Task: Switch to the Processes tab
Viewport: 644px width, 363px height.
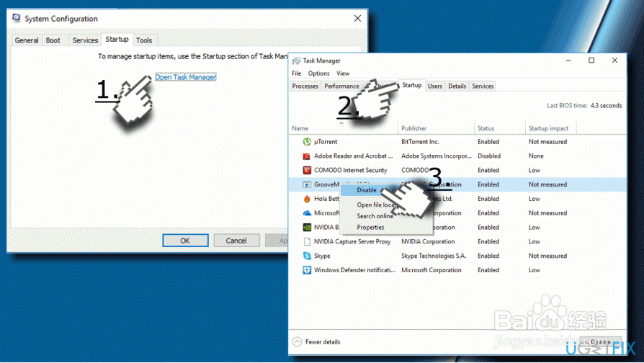Action: (305, 86)
